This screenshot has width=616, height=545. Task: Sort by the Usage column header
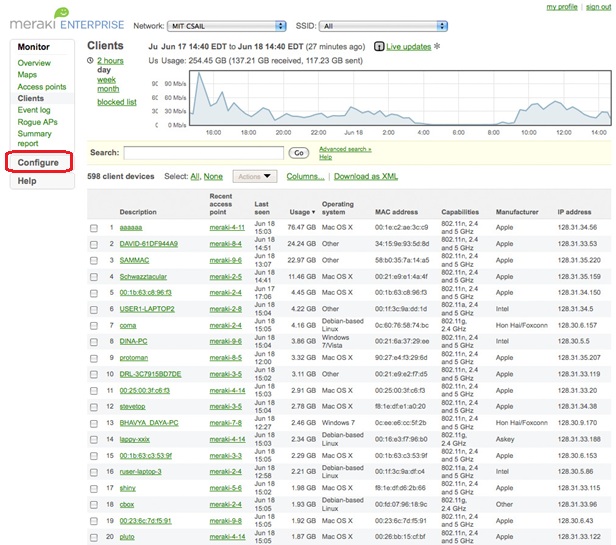(x=302, y=212)
